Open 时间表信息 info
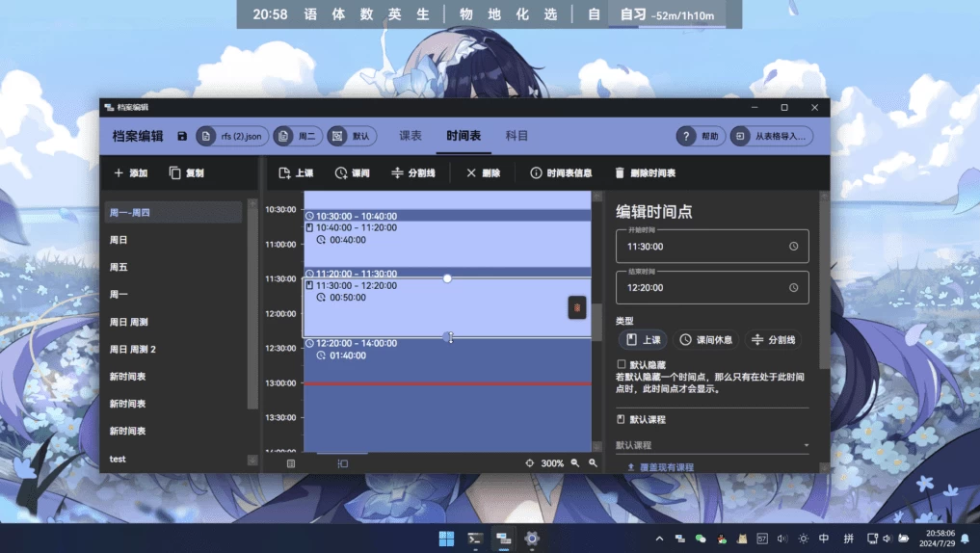 [561, 173]
